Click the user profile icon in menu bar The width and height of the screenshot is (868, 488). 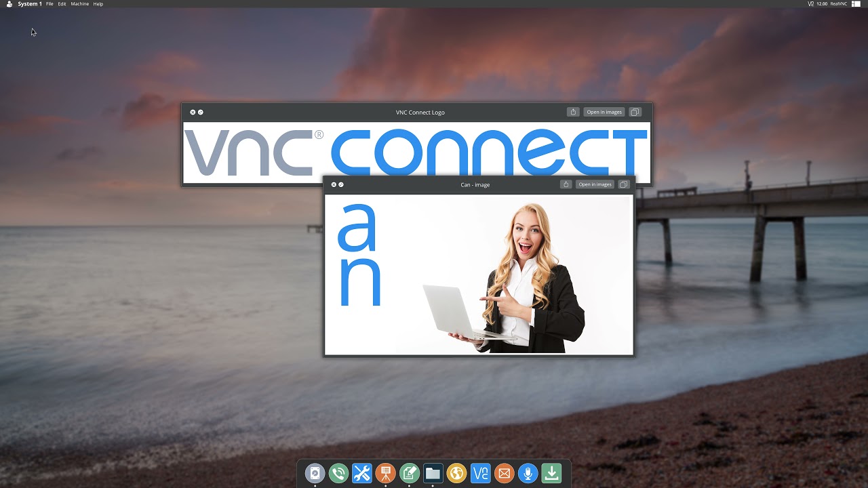pyautogui.click(x=9, y=4)
